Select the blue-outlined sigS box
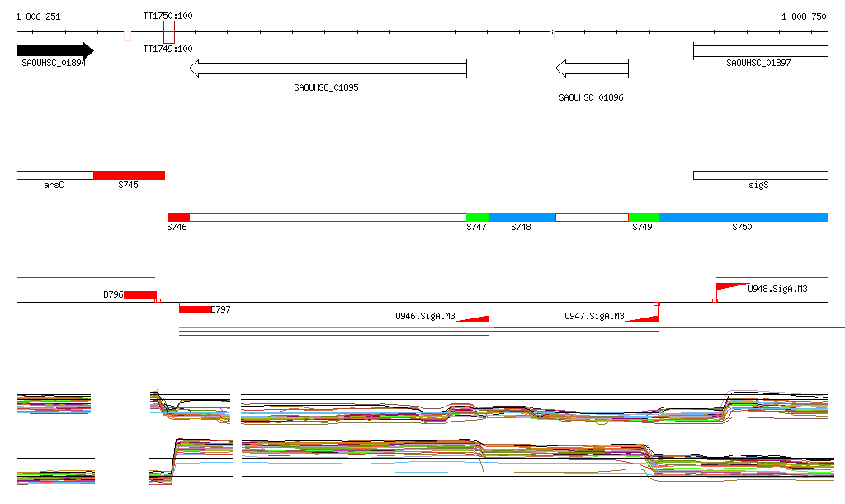845x504 pixels. 760,175
